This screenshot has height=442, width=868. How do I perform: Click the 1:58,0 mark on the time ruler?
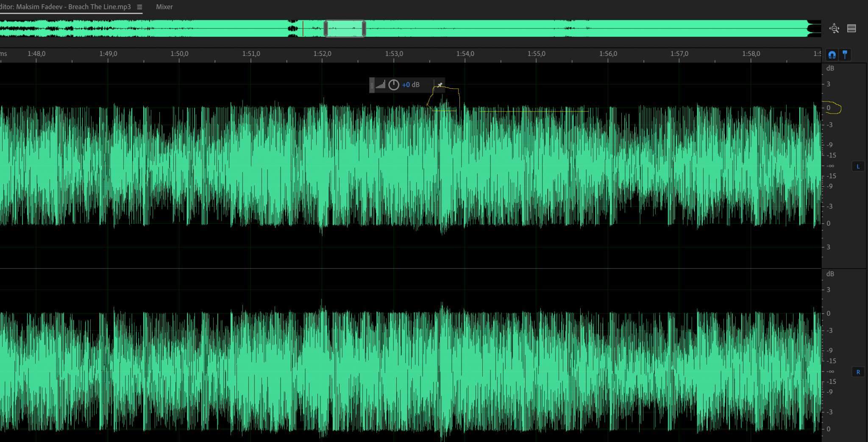[751, 54]
